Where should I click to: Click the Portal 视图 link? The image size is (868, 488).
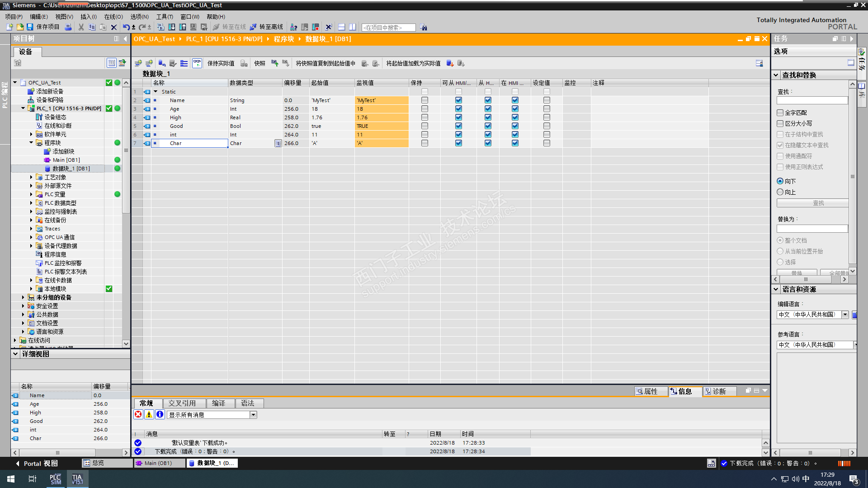click(x=36, y=463)
